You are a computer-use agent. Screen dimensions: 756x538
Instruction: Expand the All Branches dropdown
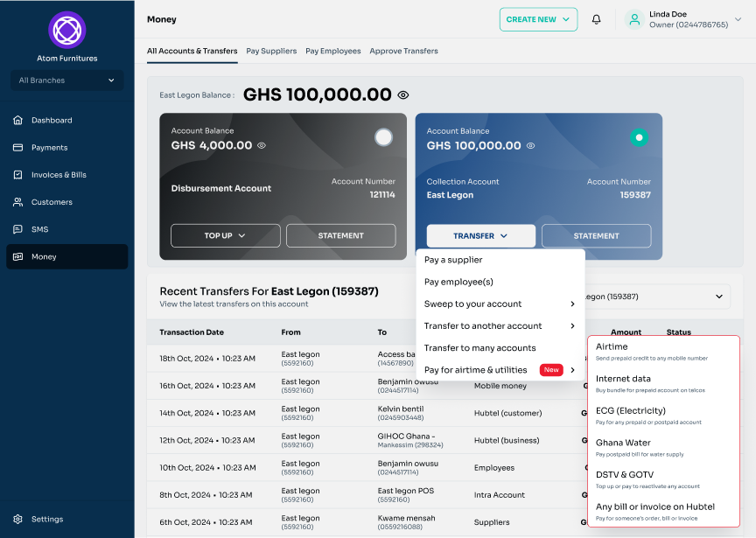pos(67,80)
